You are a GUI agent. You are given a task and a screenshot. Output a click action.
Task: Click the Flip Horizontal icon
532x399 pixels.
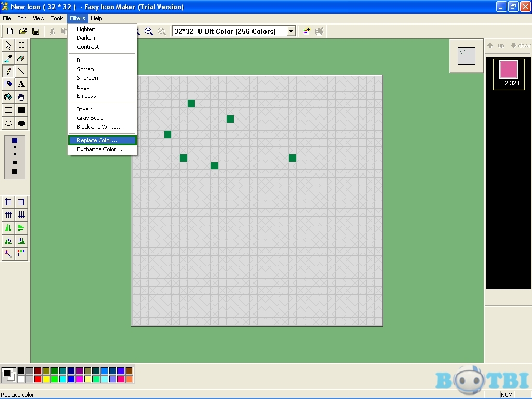click(x=8, y=228)
